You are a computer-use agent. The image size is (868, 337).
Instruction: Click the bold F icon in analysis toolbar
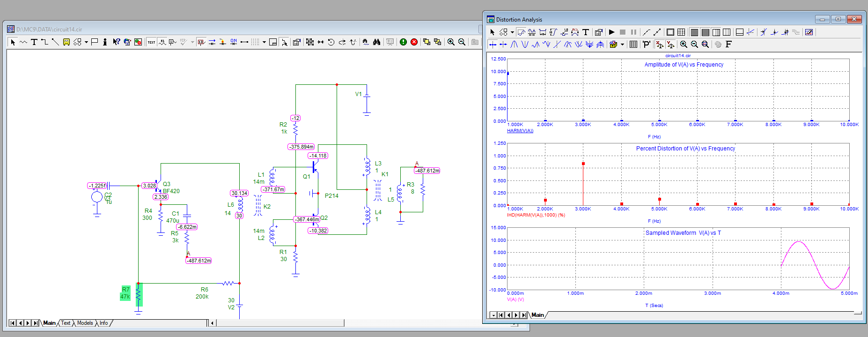pyautogui.click(x=728, y=45)
